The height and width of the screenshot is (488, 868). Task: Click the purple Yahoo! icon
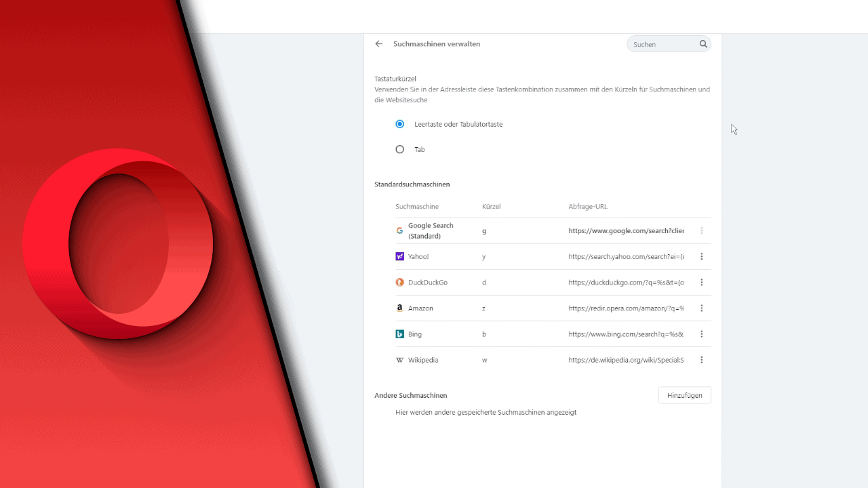[x=400, y=257]
